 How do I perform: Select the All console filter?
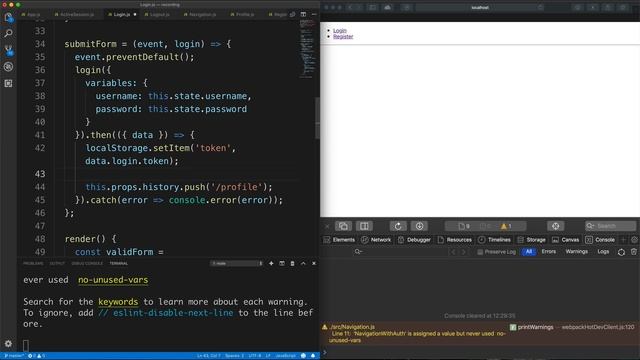529,252
